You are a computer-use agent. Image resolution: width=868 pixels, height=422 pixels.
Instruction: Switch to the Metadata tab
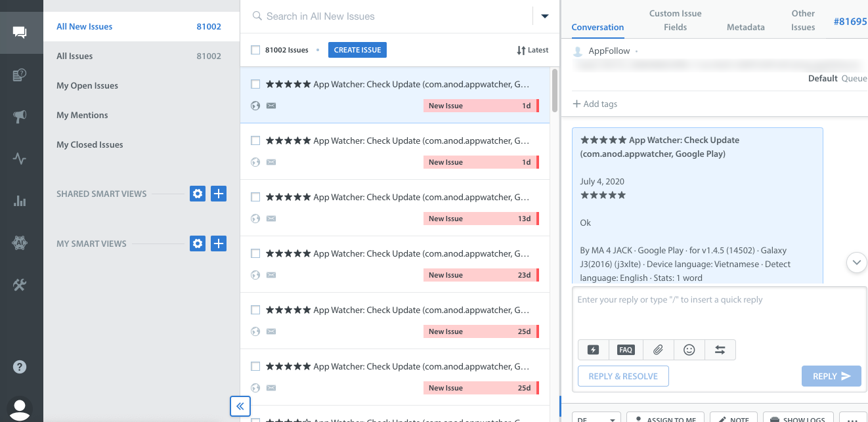coord(746,27)
